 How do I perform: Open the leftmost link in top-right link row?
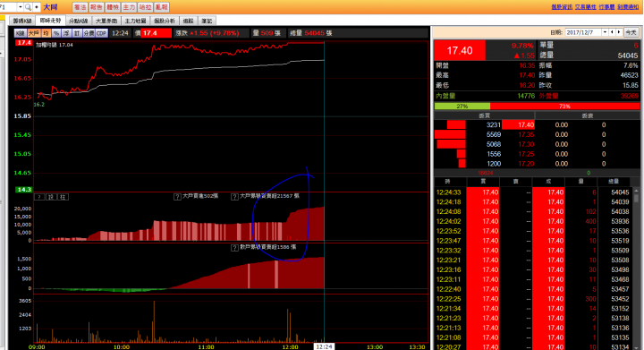click(562, 7)
